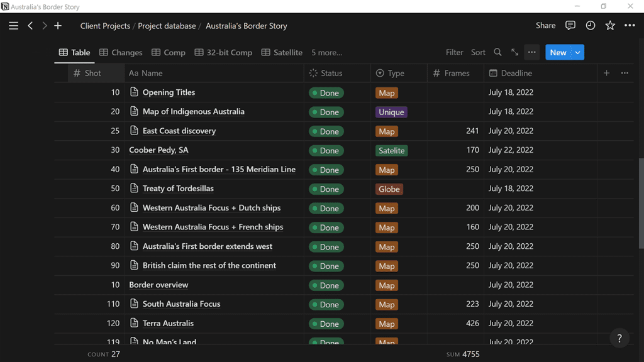Open Western Australia Focus + Dutch ships
This screenshot has width=644, height=362.
pyautogui.click(x=211, y=207)
